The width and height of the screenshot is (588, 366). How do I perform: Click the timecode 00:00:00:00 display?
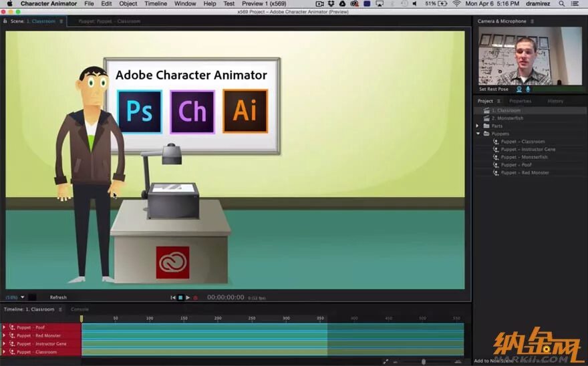[x=225, y=297]
